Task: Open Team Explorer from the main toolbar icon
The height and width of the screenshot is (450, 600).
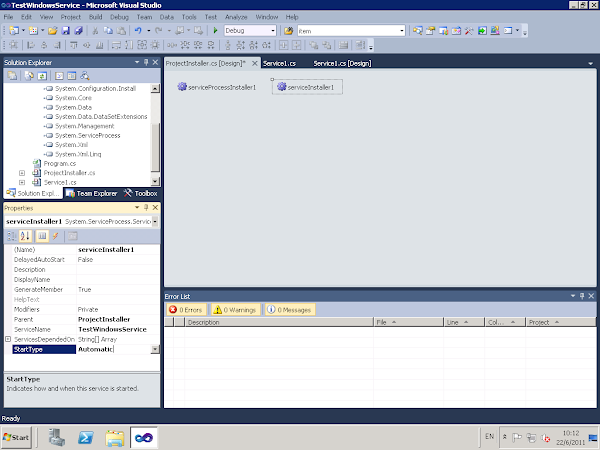Action: tap(443, 31)
